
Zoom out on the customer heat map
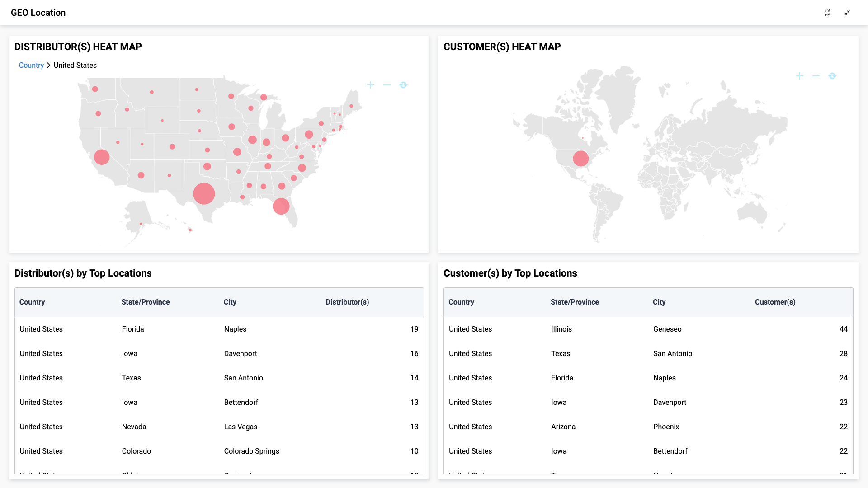click(816, 76)
